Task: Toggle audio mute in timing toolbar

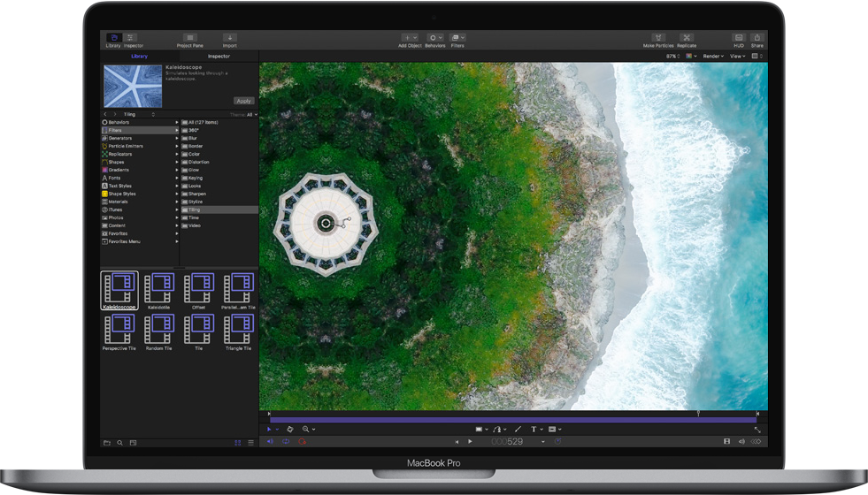Action: click(x=271, y=441)
